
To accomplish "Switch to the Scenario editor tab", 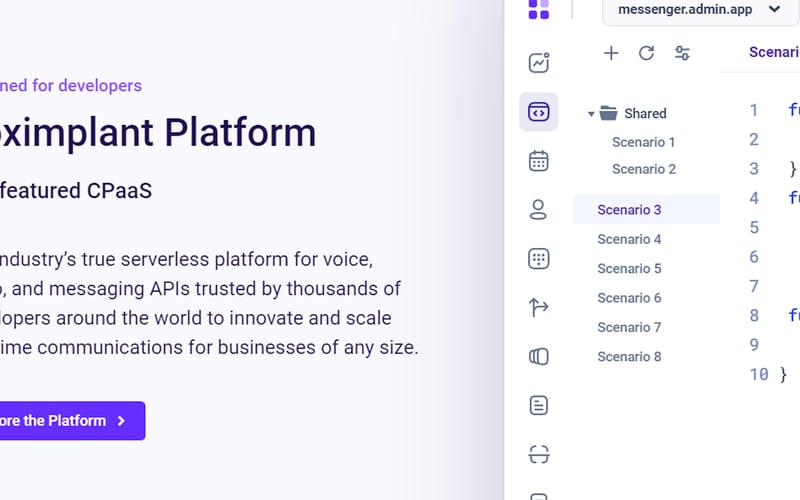I will 774,52.
